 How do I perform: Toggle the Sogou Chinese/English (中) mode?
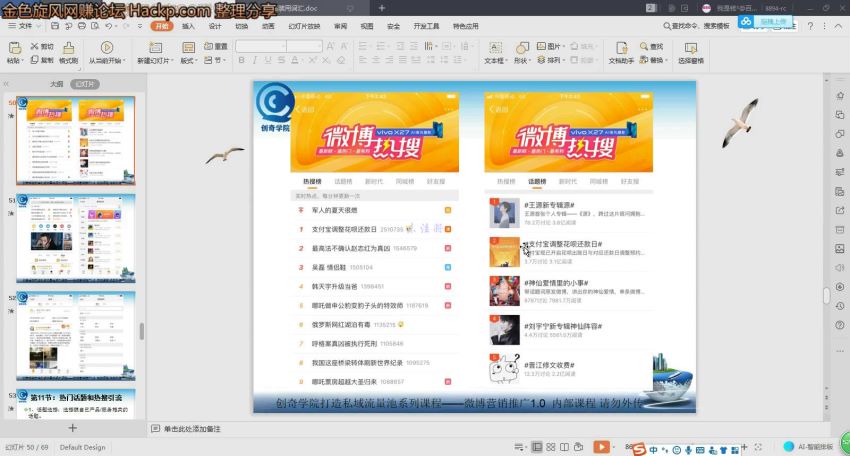653,450
